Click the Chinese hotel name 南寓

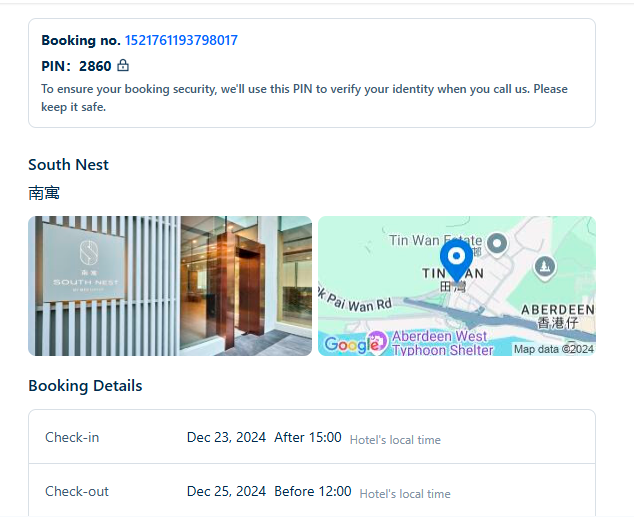click(44, 193)
